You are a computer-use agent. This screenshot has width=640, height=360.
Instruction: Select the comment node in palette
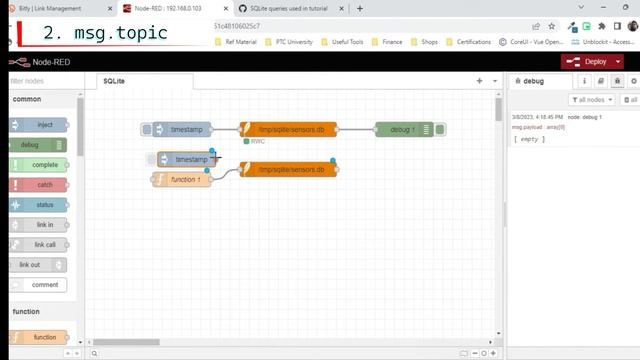point(38,285)
